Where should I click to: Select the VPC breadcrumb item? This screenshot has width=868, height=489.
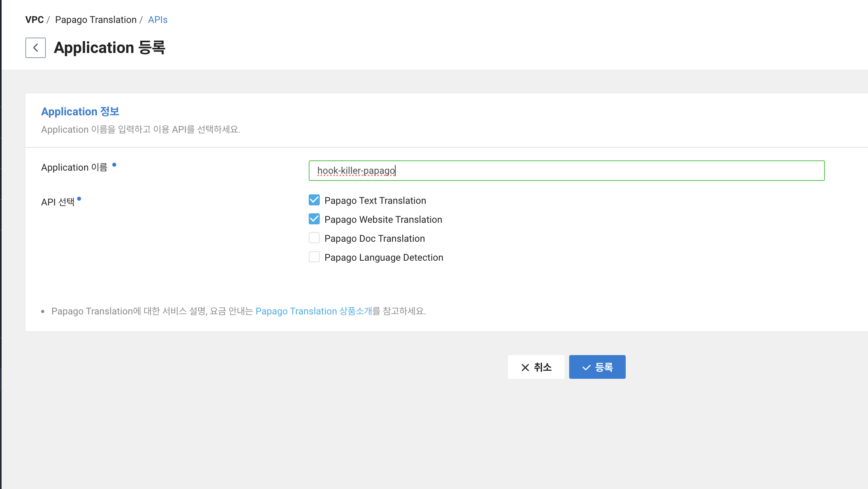click(34, 20)
